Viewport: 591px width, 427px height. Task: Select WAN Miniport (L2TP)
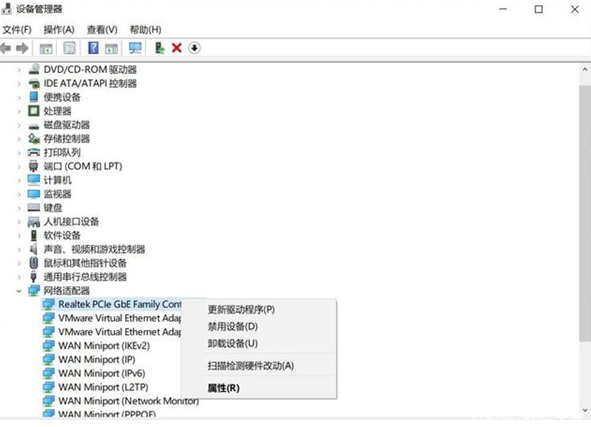coord(103,387)
